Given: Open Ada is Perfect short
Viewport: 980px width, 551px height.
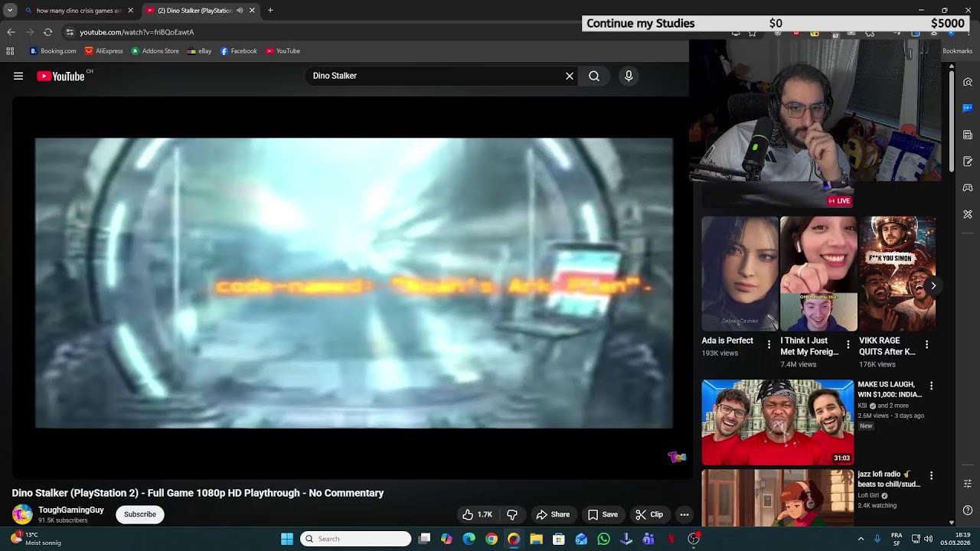Looking at the screenshot, I should coord(740,273).
